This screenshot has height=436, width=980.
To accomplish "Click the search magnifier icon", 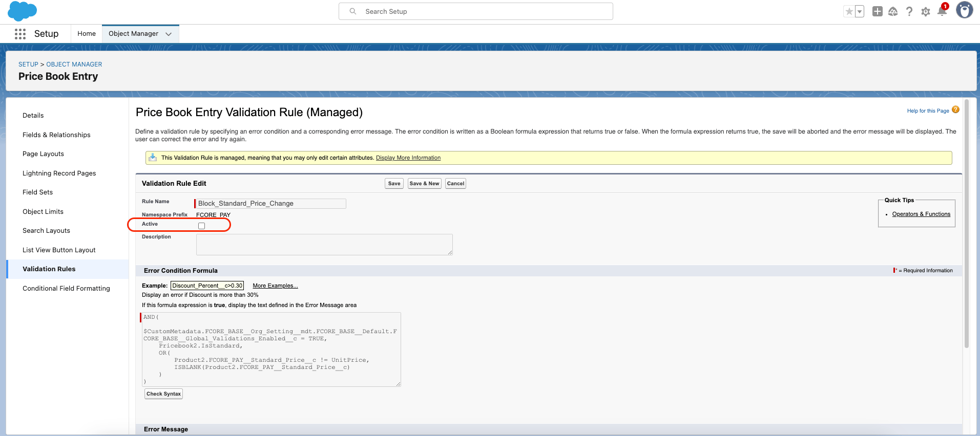I will [x=353, y=11].
